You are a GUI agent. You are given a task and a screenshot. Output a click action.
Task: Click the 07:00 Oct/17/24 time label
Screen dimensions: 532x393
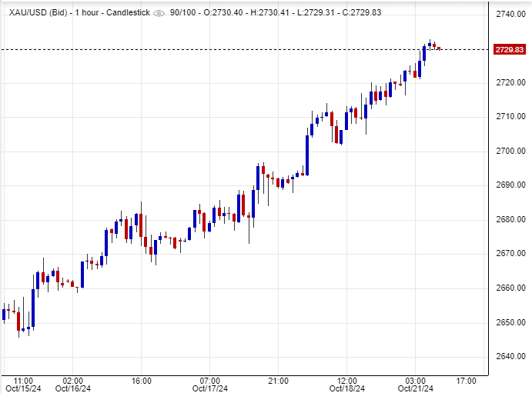click(x=209, y=385)
